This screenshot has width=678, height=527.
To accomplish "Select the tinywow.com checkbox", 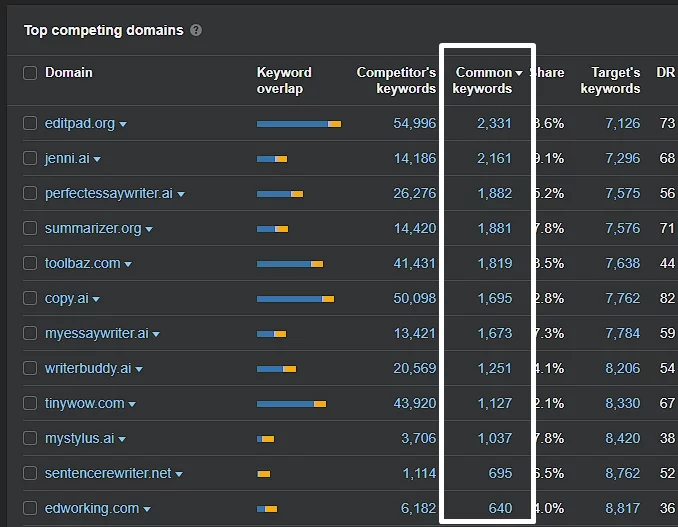I will (30, 403).
